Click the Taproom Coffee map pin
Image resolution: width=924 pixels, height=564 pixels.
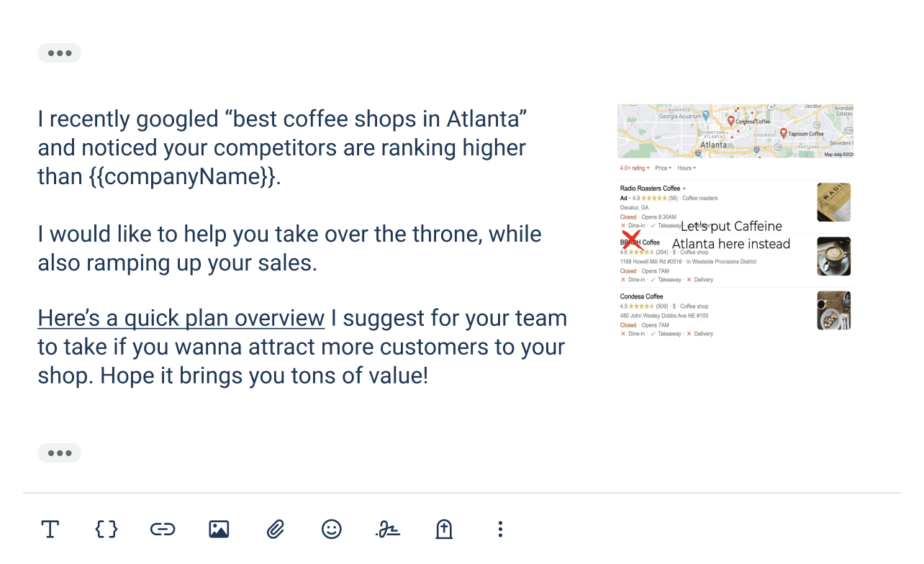point(784,133)
